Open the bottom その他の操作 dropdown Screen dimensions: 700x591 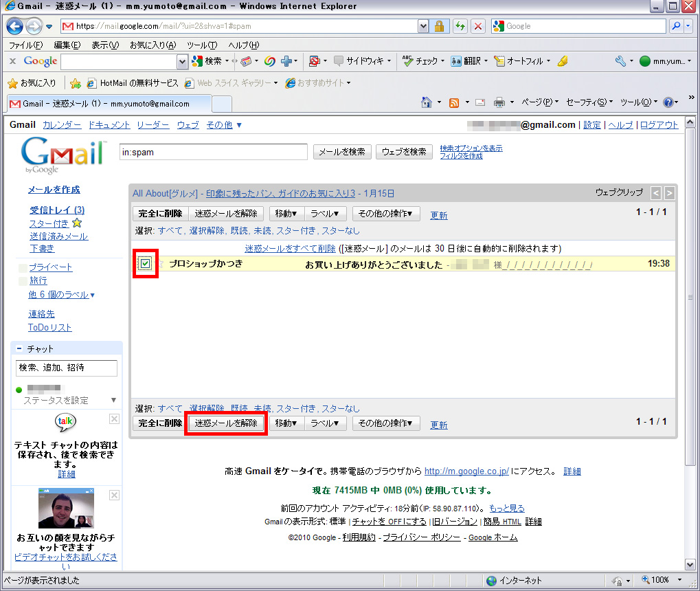[385, 423]
